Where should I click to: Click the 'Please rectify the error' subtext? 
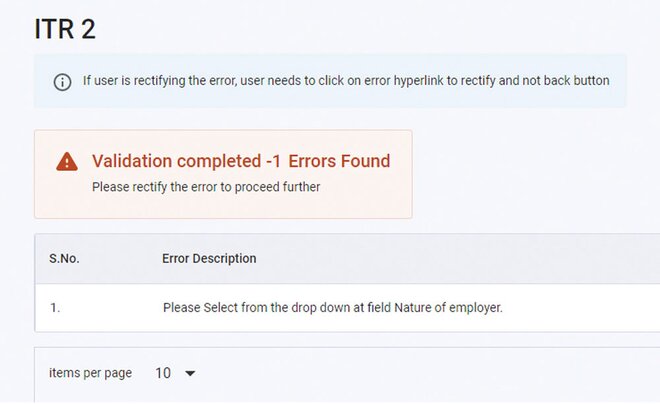[x=205, y=186]
